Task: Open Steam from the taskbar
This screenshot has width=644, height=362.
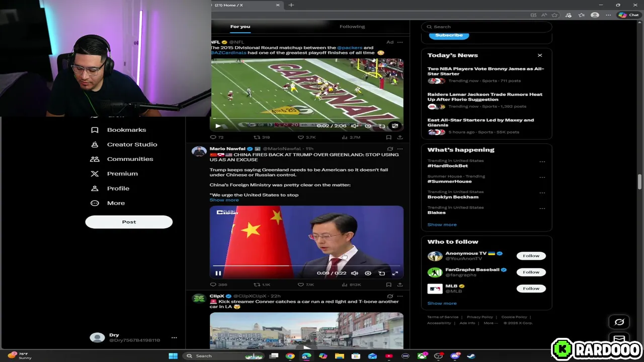Action: coord(471,356)
